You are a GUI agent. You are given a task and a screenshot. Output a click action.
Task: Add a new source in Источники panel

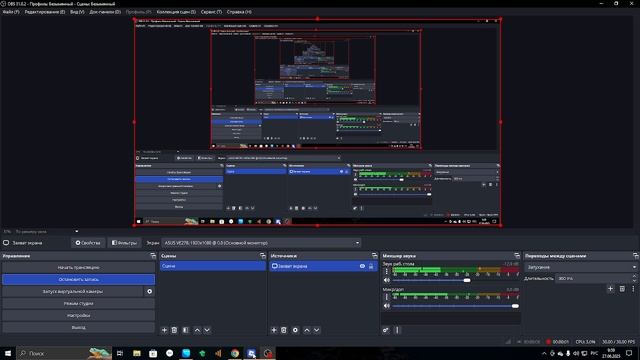click(x=273, y=330)
